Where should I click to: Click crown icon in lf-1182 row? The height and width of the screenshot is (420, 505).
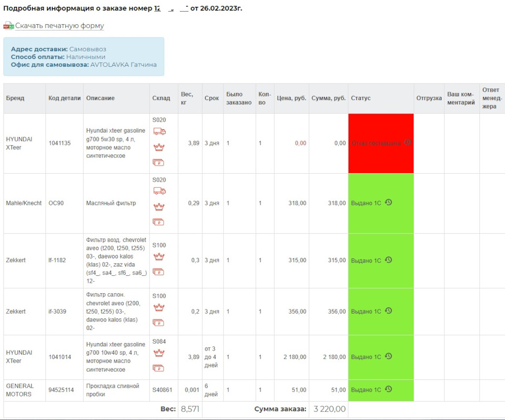tap(159, 256)
